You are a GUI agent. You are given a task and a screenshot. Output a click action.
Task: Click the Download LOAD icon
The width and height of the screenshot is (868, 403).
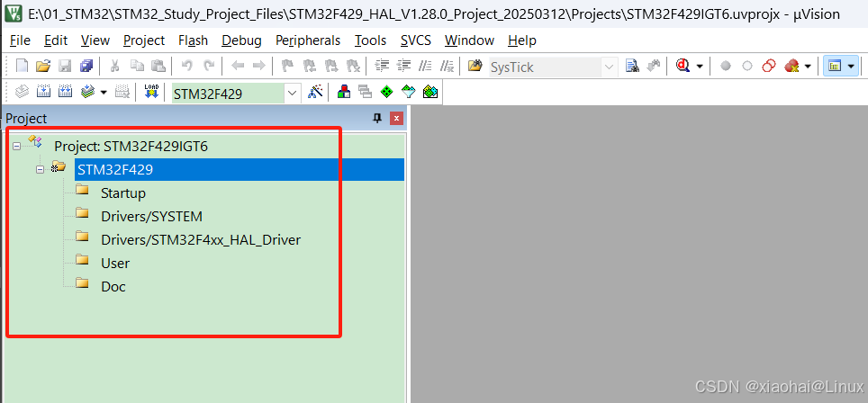pos(150,91)
